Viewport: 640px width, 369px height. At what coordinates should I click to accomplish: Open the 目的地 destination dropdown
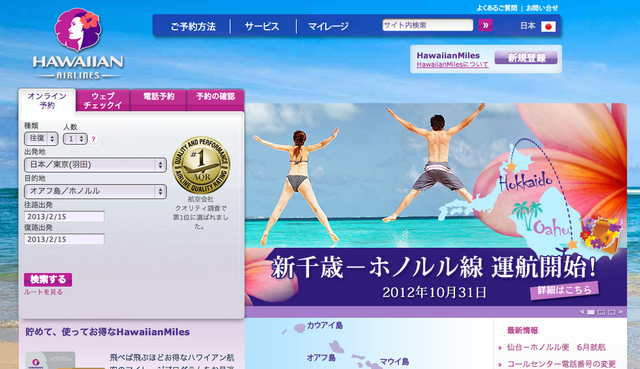(x=95, y=191)
